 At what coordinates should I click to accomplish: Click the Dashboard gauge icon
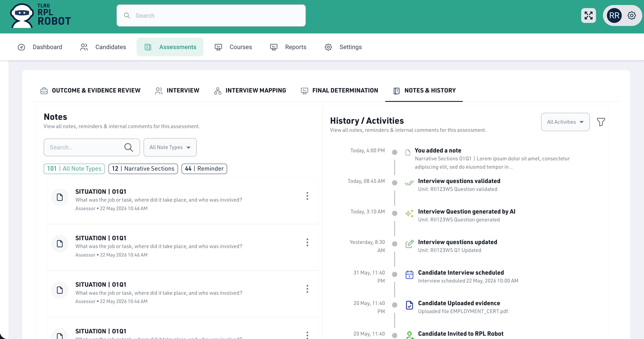click(22, 47)
